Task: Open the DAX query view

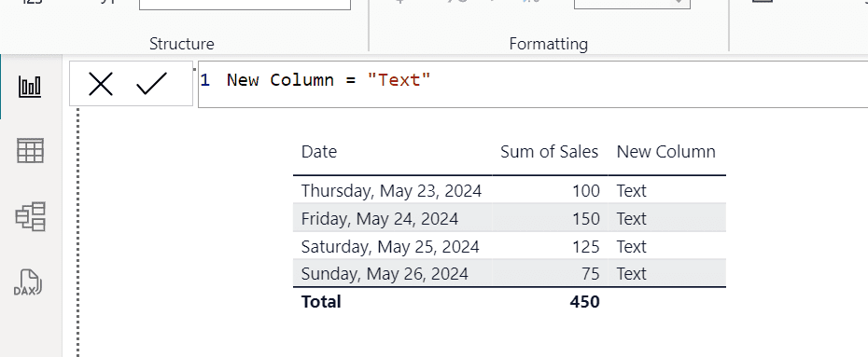Action: [x=28, y=282]
